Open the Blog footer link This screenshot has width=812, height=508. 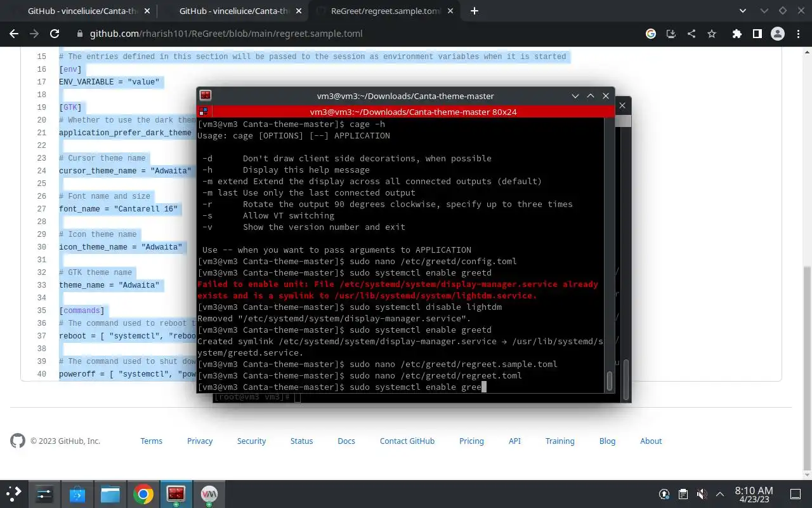(x=607, y=441)
